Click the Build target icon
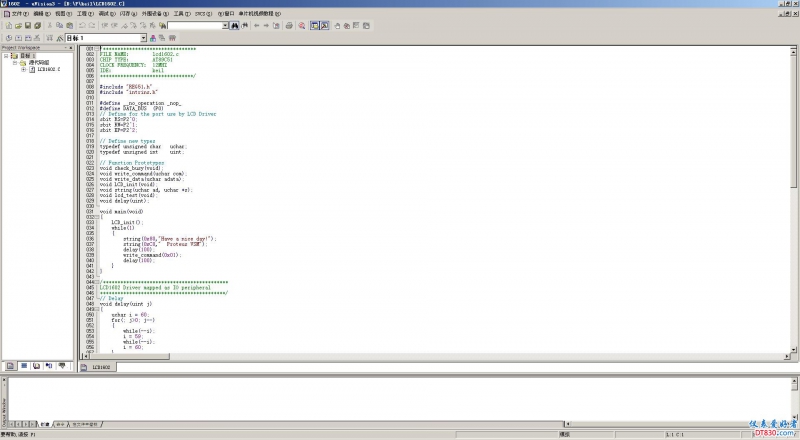Image resolution: width=800 pixels, height=440 pixels. pyautogui.click(x=16, y=37)
